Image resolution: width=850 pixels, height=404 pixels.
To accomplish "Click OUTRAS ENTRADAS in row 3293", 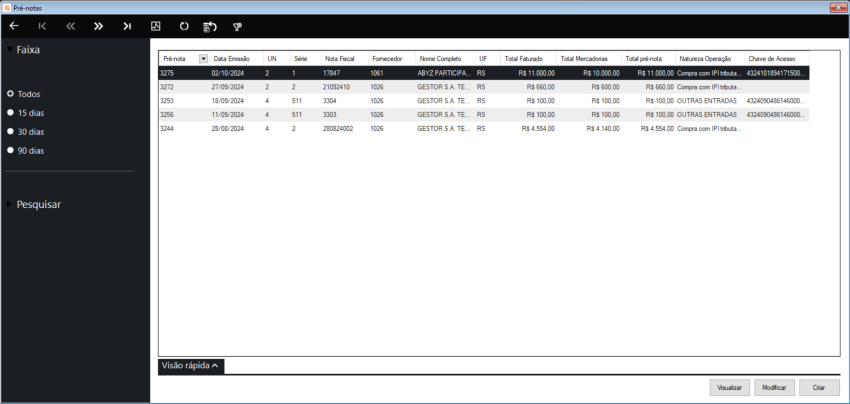I will (707, 100).
